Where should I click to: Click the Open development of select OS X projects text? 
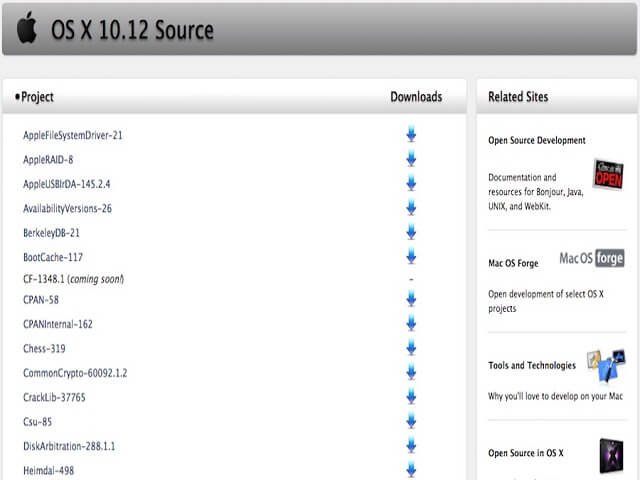tap(546, 301)
